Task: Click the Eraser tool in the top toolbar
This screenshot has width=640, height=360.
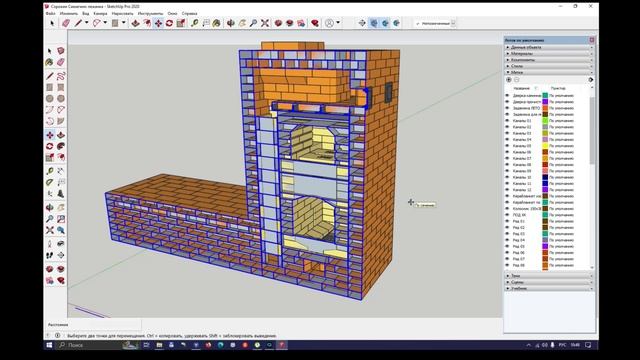Action: click(66, 23)
